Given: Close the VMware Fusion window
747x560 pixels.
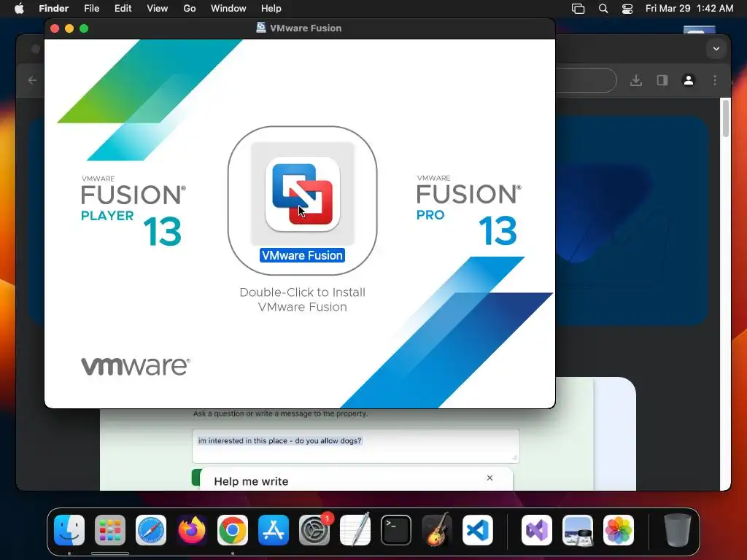Looking at the screenshot, I should click(55, 28).
